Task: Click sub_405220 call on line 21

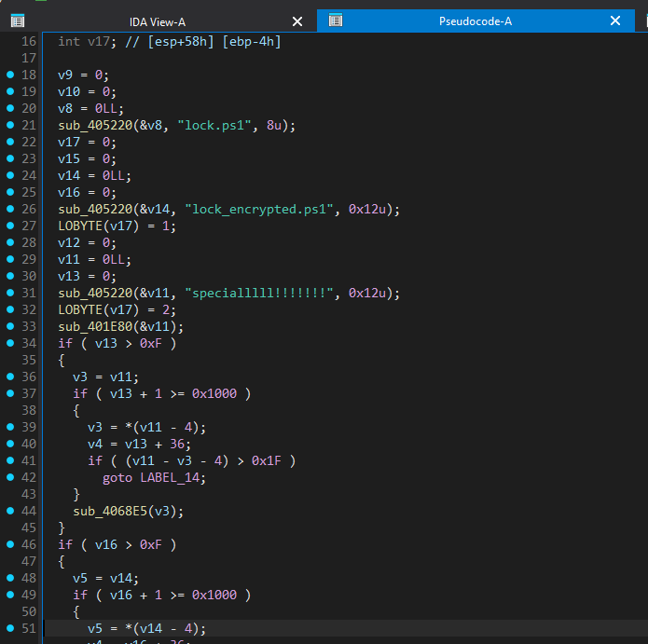Action: click(95, 125)
